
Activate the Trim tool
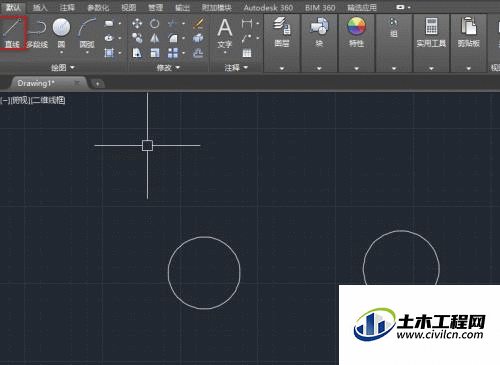click(x=172, y=23)
